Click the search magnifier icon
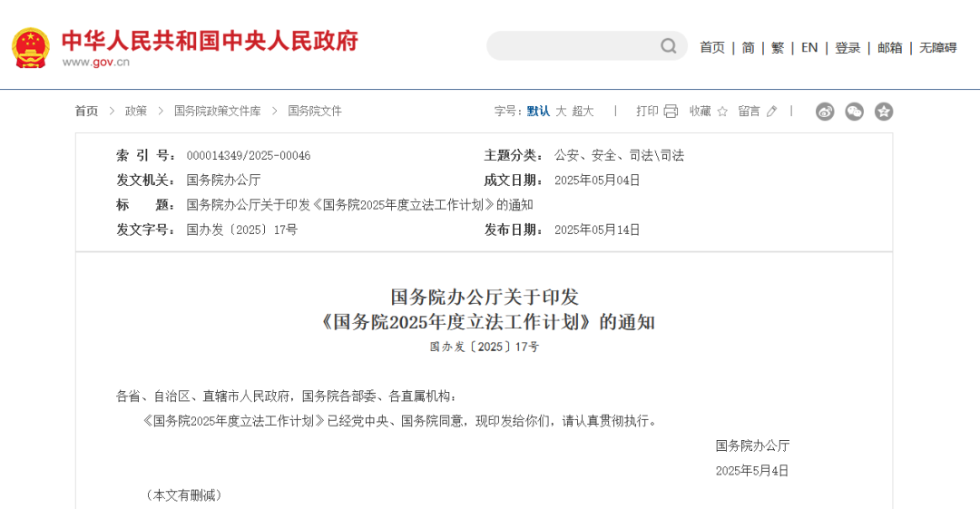This screenshot has width=980, height=509. [x=669, y=46]
